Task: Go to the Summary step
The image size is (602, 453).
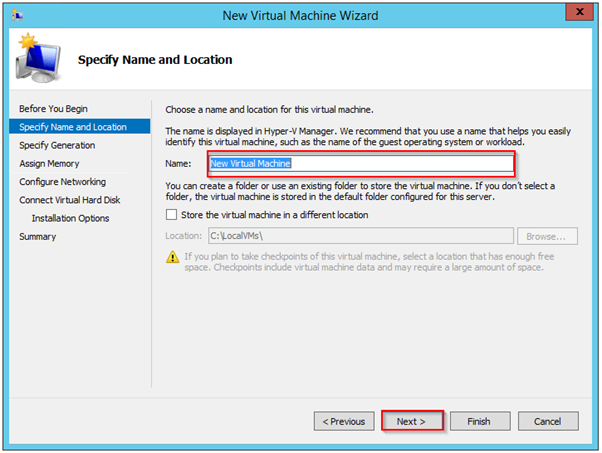Action: pyautogui.click(x=38, y=237)
